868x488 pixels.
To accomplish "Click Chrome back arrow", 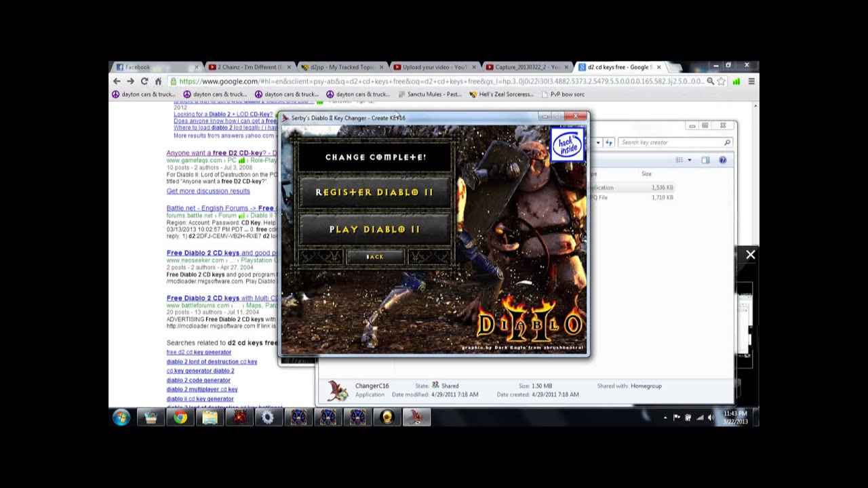I will point(117,81).
